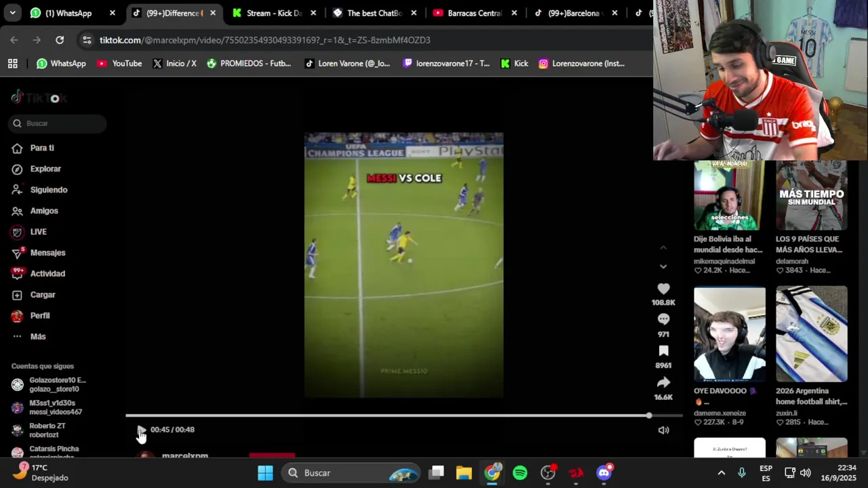This screenshot has height=488, width=868.
Task: Open OYE DAVOOOO video thumbnail
Action: tap(729, 334)
